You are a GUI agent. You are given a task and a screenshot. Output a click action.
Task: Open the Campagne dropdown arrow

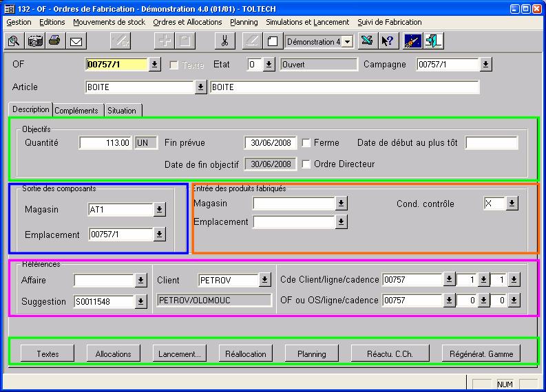point(486,65)
